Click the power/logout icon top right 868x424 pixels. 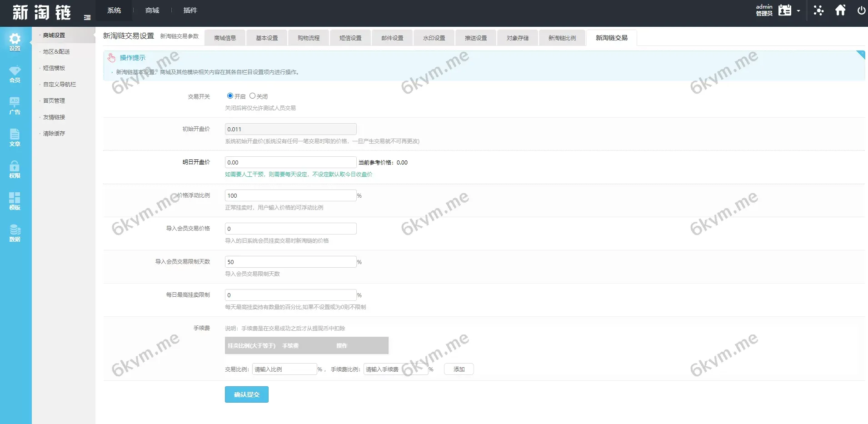click(861, 10)
